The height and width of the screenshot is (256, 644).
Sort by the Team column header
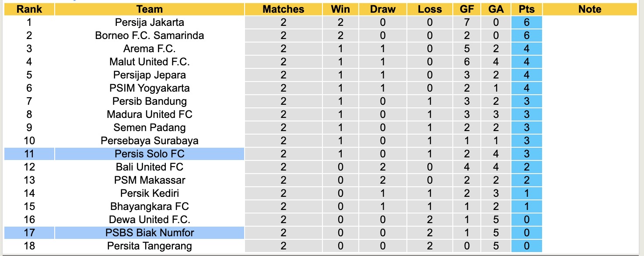point(150,9)
